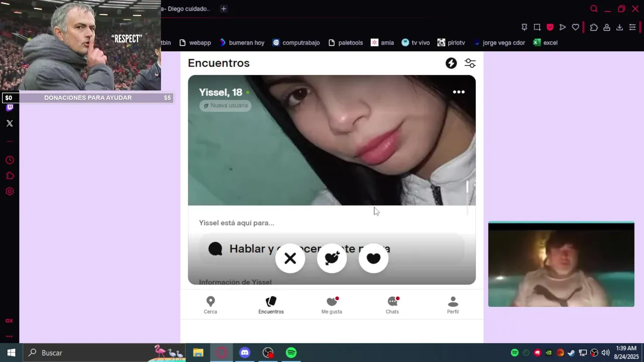Open the "bumeran hoy" bookmark

coord(242,43)
